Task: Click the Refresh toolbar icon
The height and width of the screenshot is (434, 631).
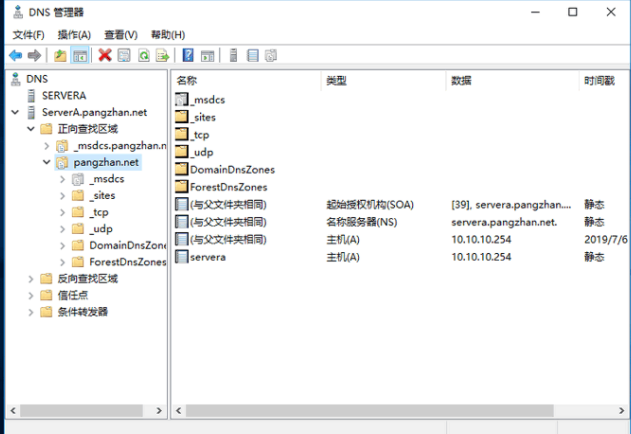Action: click(144, 55)
